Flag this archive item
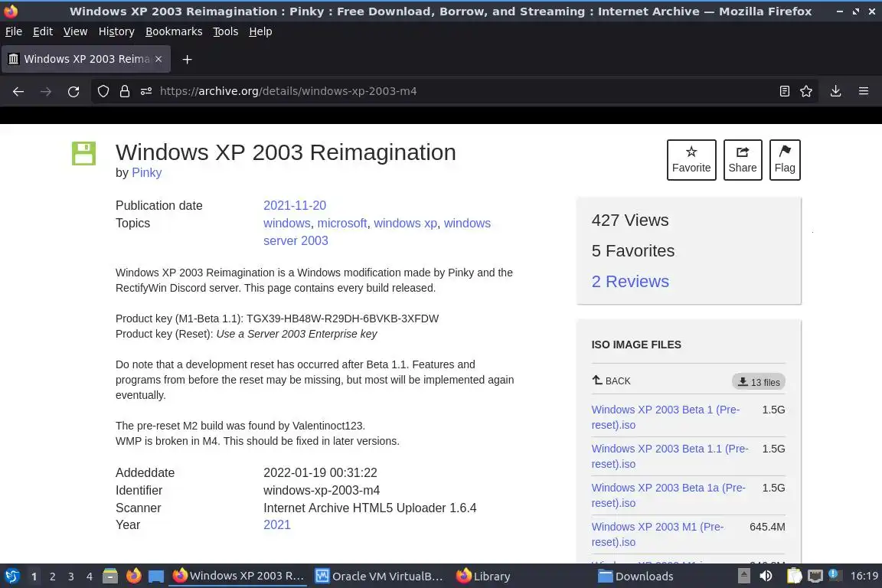Screen dimensions: 882x588 [785, 160]
